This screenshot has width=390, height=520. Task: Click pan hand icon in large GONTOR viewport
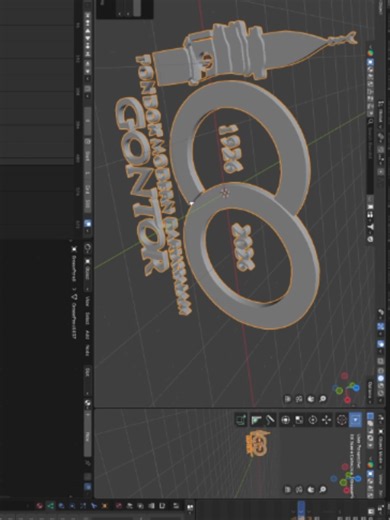[311, 398]
